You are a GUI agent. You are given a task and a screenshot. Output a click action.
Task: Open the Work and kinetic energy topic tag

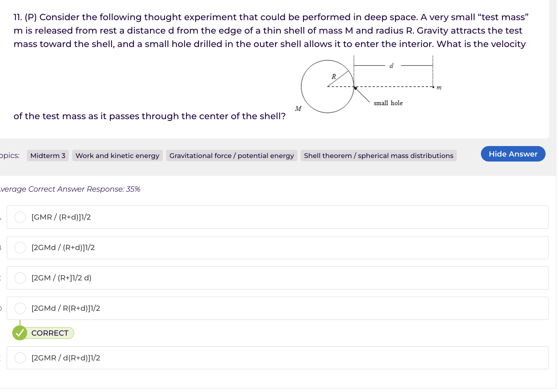tap(117, 156)
